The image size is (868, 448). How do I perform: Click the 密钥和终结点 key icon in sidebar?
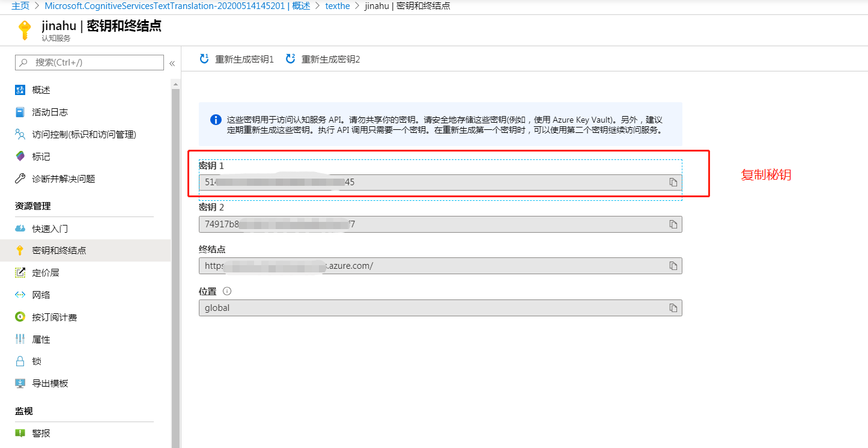(x=20, y=251)
